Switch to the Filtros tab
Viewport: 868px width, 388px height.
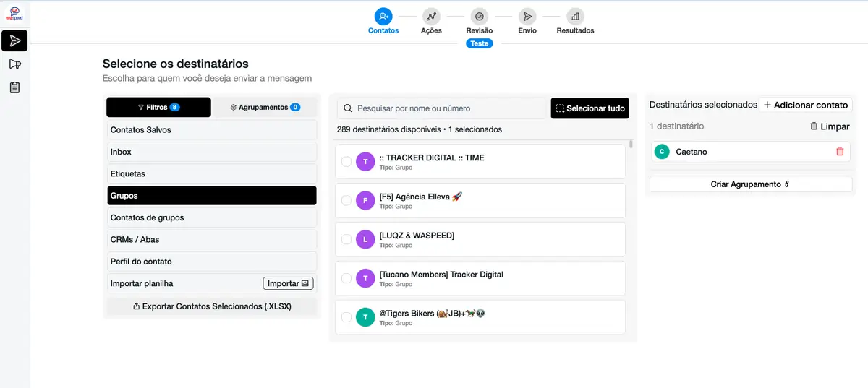(158, 107)
